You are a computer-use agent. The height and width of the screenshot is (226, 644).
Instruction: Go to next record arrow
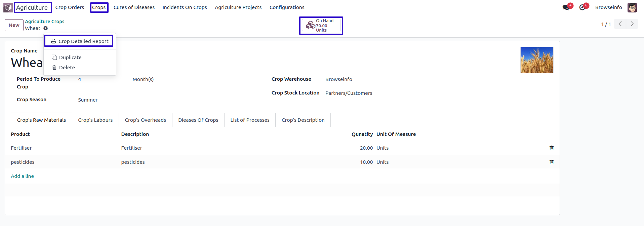632,24
